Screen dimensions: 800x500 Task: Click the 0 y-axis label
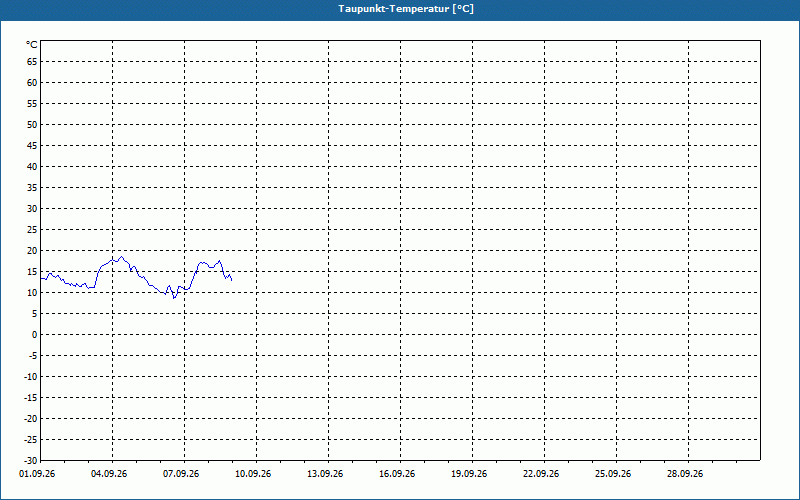pos(35,335)
